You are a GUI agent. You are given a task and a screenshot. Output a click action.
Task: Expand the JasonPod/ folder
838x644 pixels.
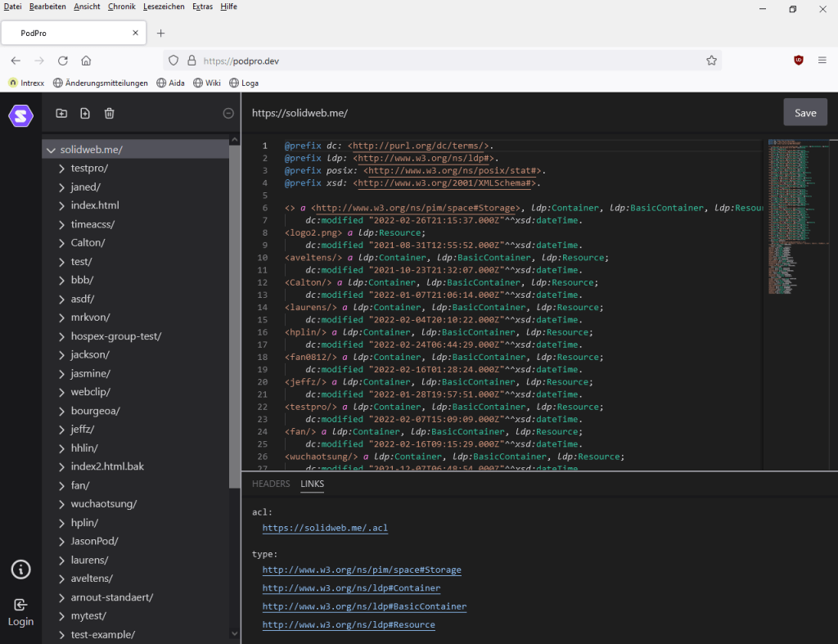(62, 541)
